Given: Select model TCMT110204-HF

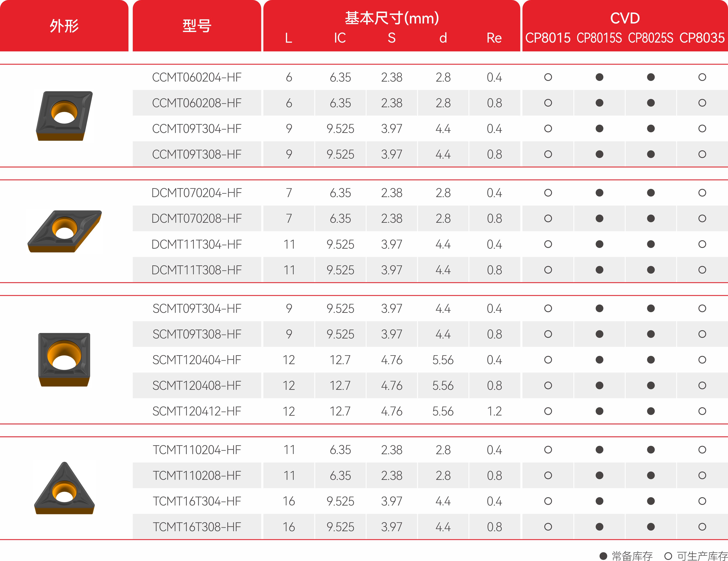Looking at the screenshot, I should coord(197,450).
